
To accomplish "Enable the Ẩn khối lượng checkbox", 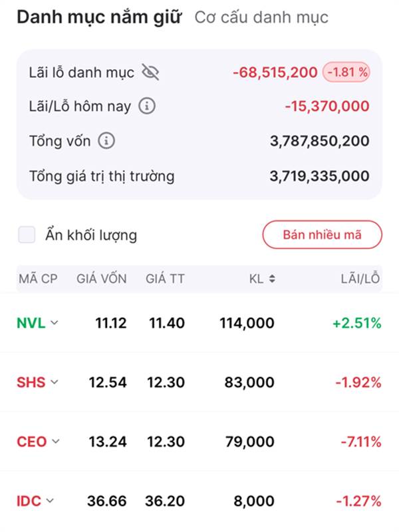I will pos(27,235).
